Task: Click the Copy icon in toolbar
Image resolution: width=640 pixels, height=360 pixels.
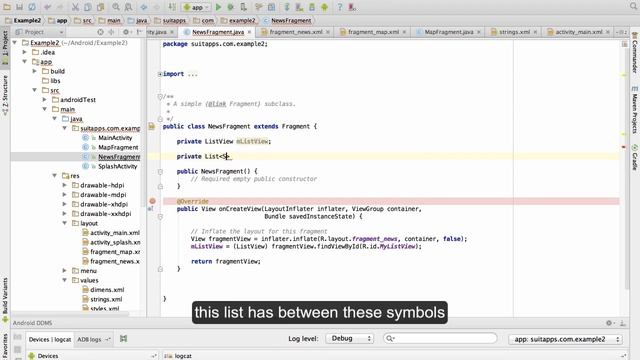Action: [88, 7]
